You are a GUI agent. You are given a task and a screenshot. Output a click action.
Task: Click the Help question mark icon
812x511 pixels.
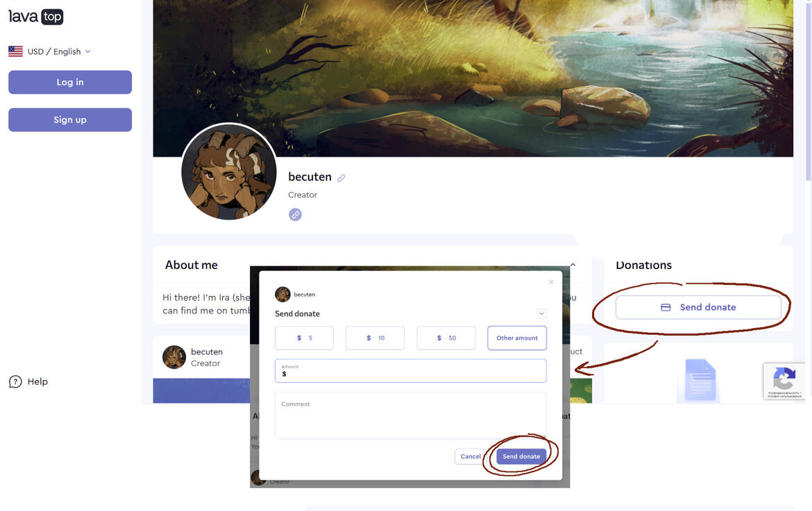pos(15,382)
